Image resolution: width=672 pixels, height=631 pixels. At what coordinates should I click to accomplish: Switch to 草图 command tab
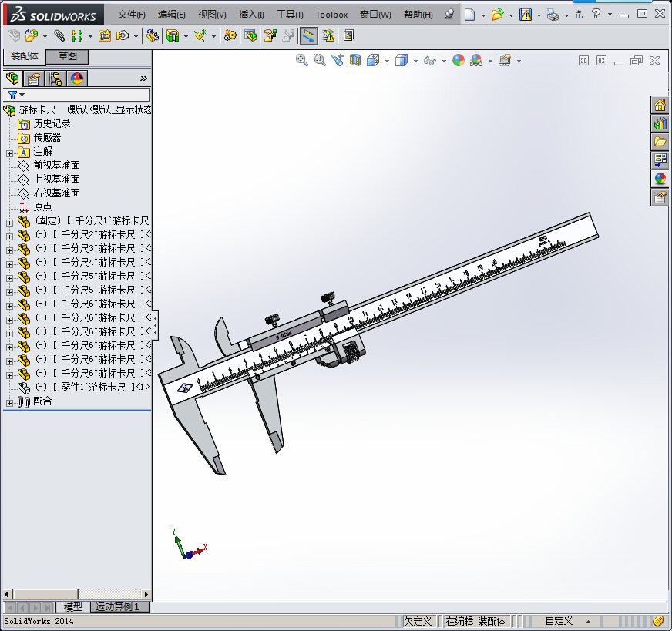[67, 56]
